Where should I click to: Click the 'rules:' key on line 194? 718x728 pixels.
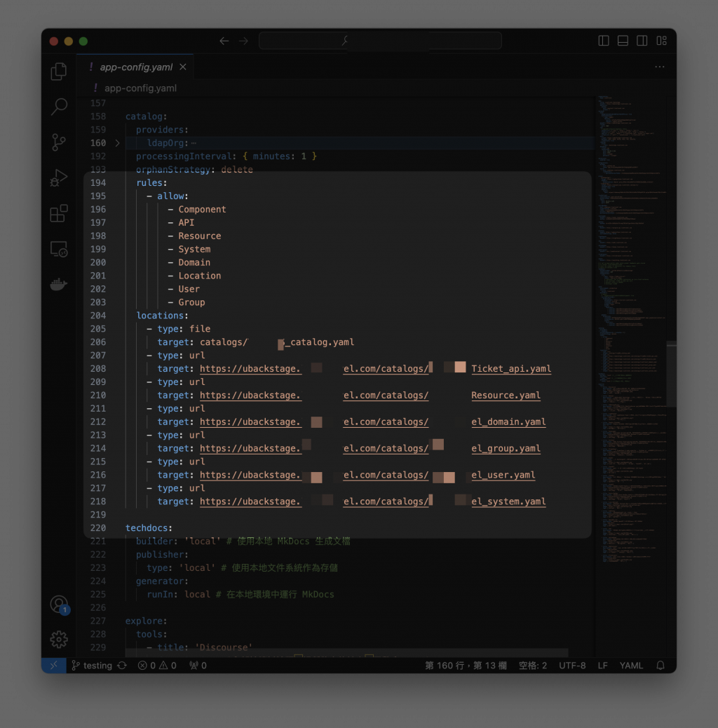tap(151, 183)
